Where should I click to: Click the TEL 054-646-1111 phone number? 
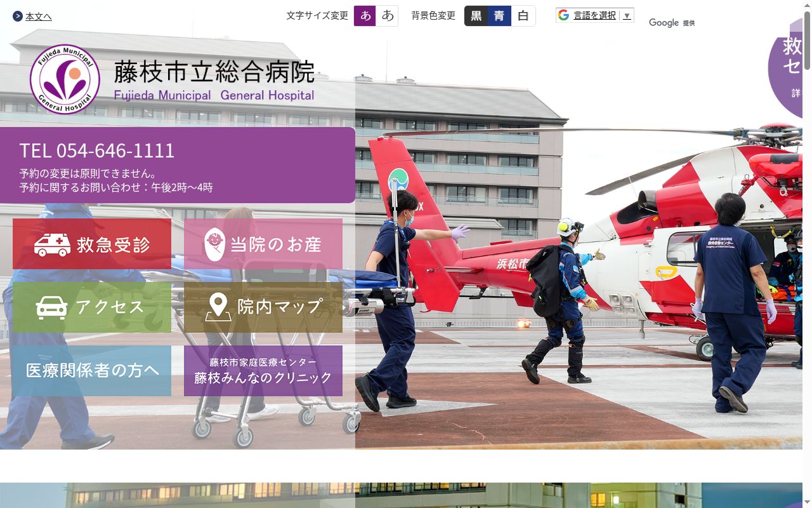97,150
